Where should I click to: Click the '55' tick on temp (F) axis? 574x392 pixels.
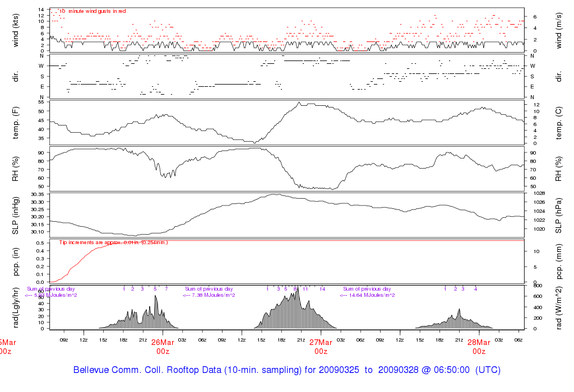point(41,102)
